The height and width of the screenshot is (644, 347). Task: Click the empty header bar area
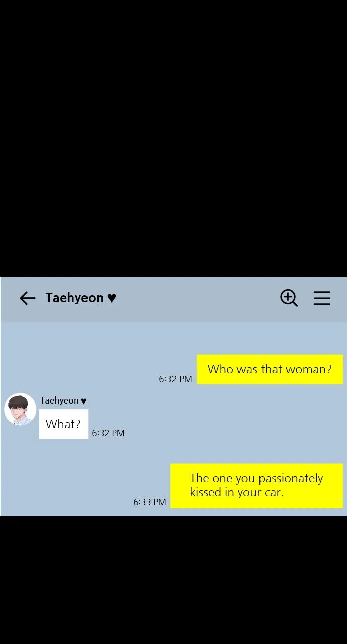[196, 298]
